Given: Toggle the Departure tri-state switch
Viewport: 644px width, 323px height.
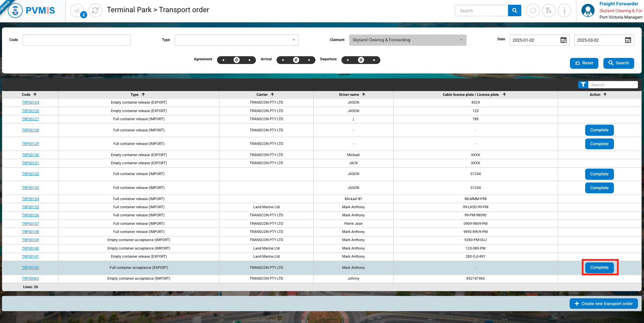Looking at the screenshot, I should [x=361, y=60].
